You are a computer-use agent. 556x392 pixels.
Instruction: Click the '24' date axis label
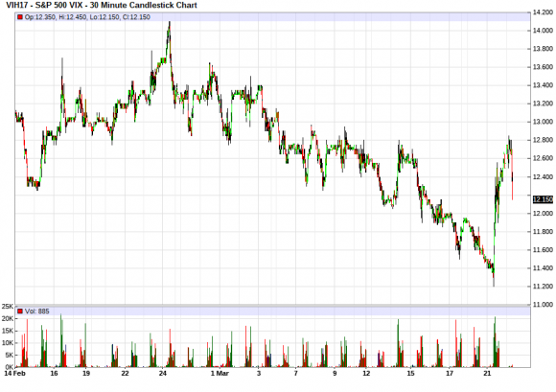point(163,374)
